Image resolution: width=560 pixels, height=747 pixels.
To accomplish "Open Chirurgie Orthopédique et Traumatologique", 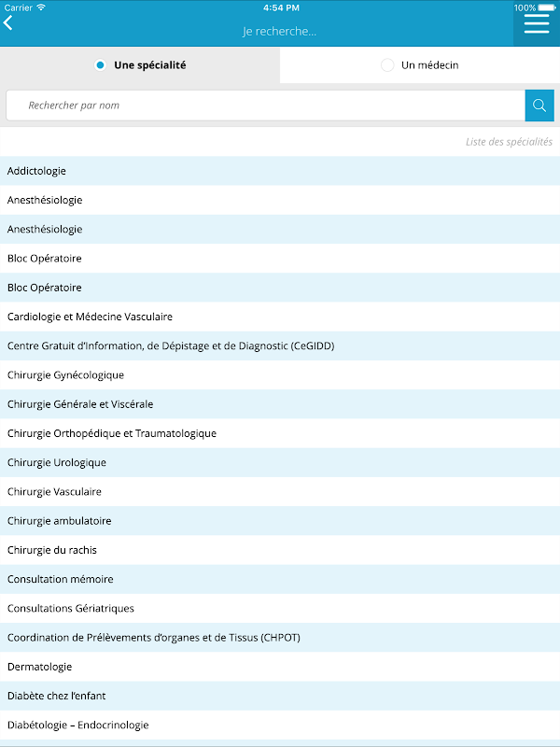I will pos(280,433).
